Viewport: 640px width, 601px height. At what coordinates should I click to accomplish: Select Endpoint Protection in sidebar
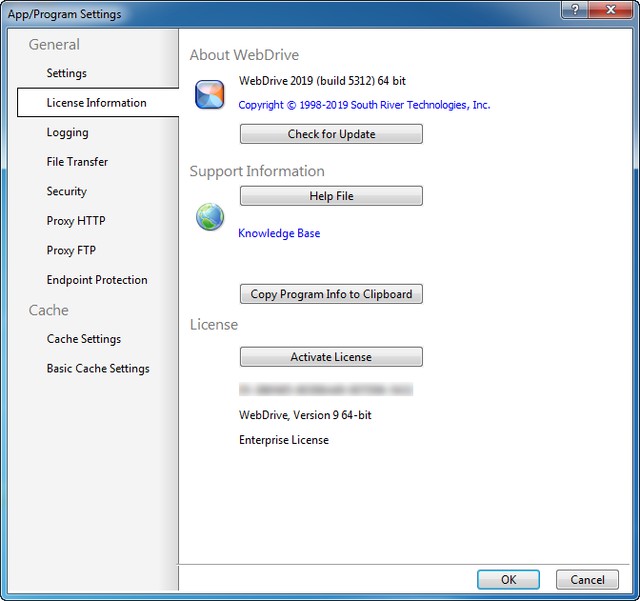97,280
